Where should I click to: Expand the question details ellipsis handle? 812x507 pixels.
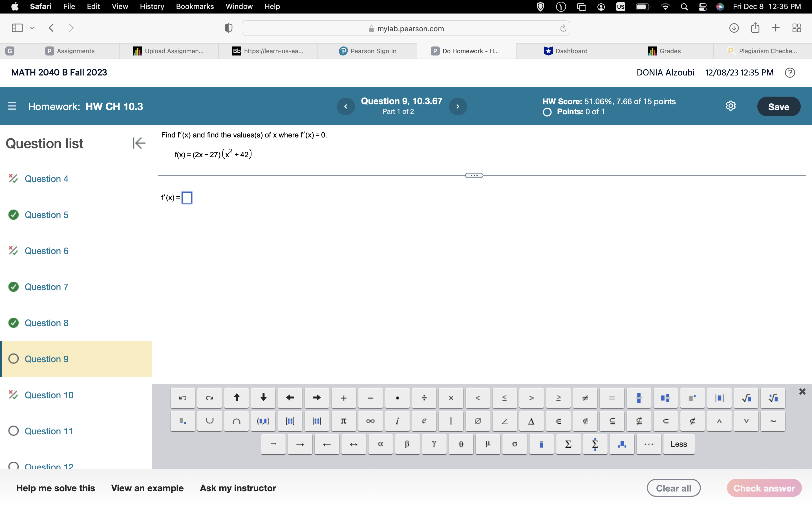coord(474,175)
